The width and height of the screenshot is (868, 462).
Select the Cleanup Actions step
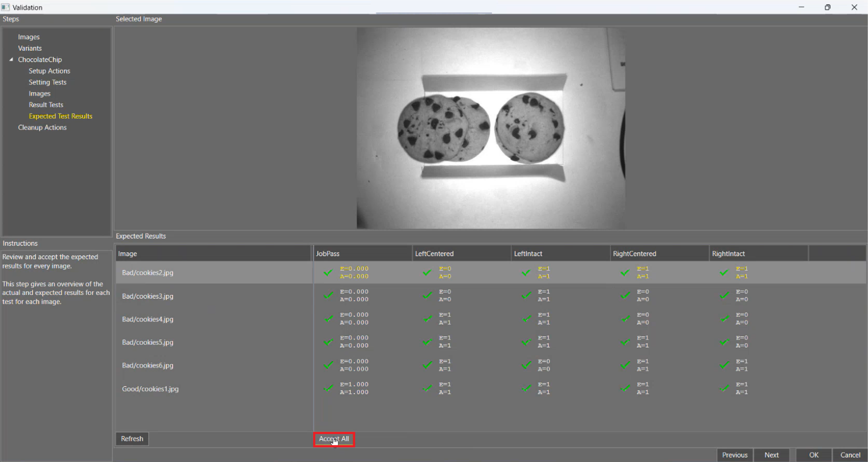pos(42,127)
